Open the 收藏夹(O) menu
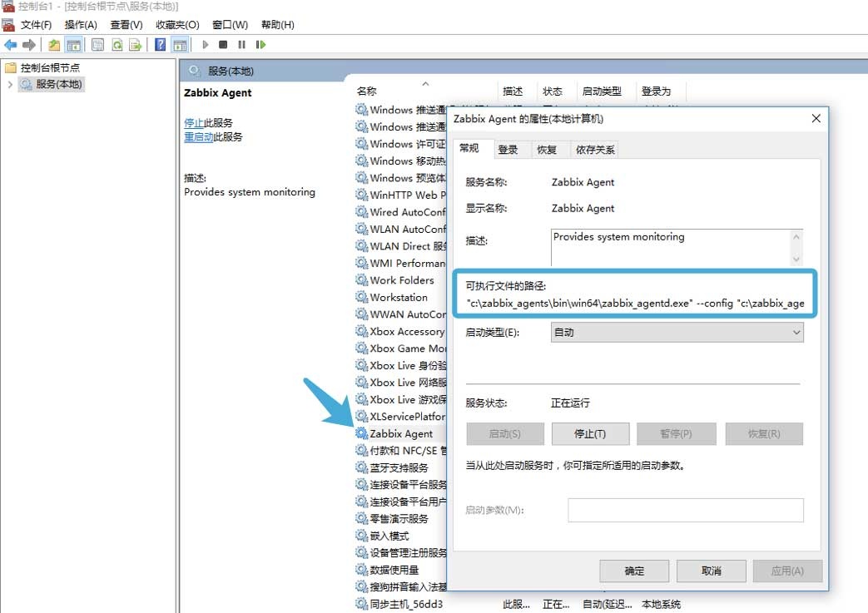 (177, 25)
